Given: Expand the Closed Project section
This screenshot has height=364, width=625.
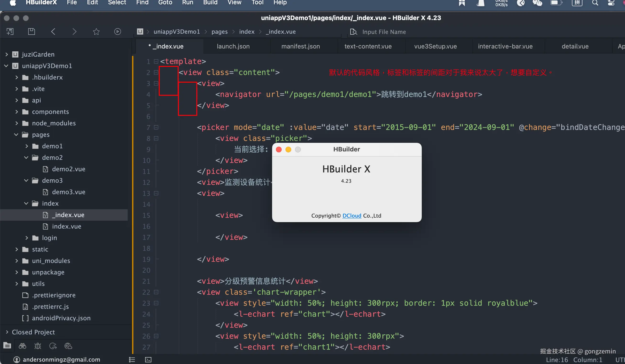Looking at the screenshot, I should (x=7, y=332).
